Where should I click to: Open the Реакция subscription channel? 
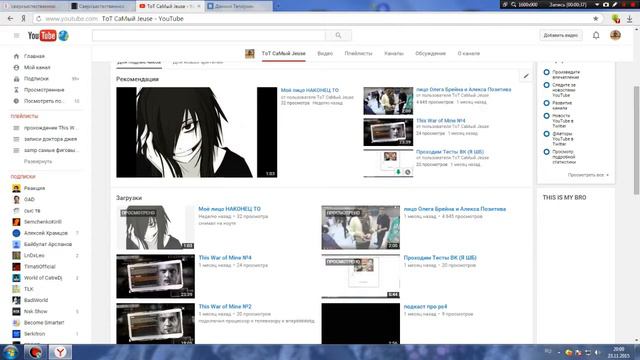click(34, 188)
